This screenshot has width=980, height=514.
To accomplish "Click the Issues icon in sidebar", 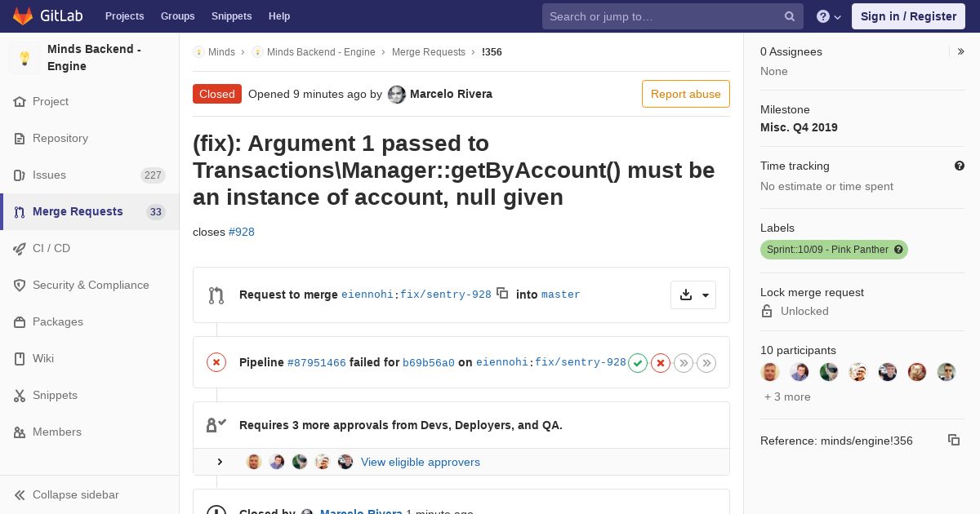I will [20, 175].
